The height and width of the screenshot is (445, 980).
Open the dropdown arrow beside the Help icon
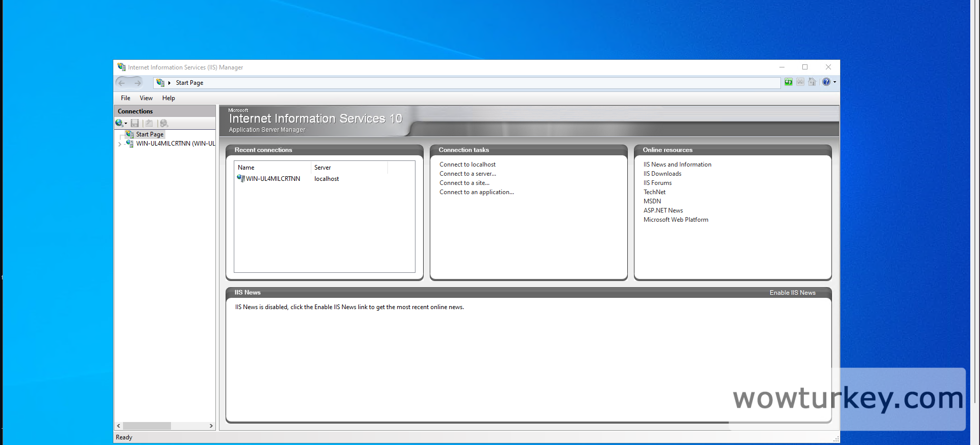point(835,82)
